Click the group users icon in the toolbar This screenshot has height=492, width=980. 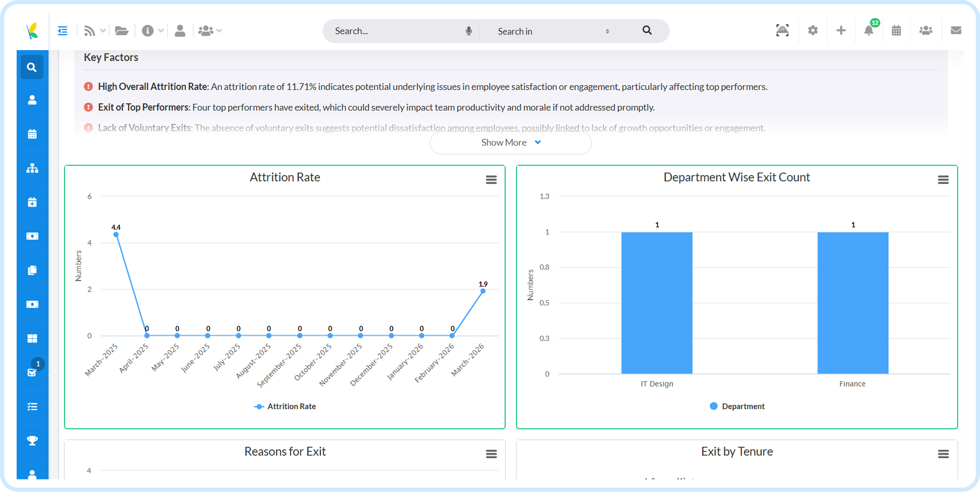click(206, 31)
